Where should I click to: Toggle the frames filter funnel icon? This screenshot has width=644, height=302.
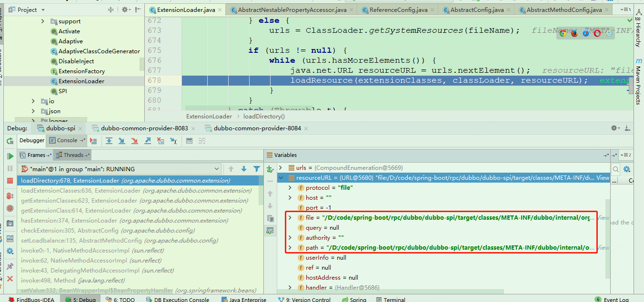pos(257,169)
